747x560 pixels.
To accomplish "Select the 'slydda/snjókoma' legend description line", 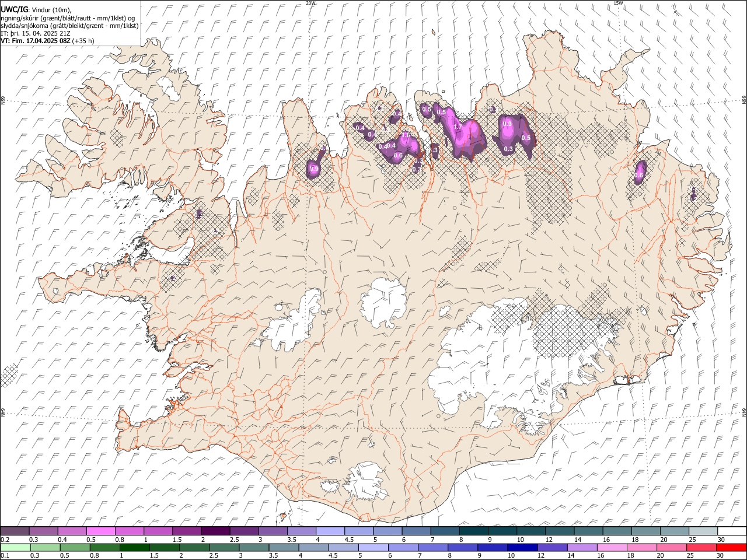I will point(69,26).
